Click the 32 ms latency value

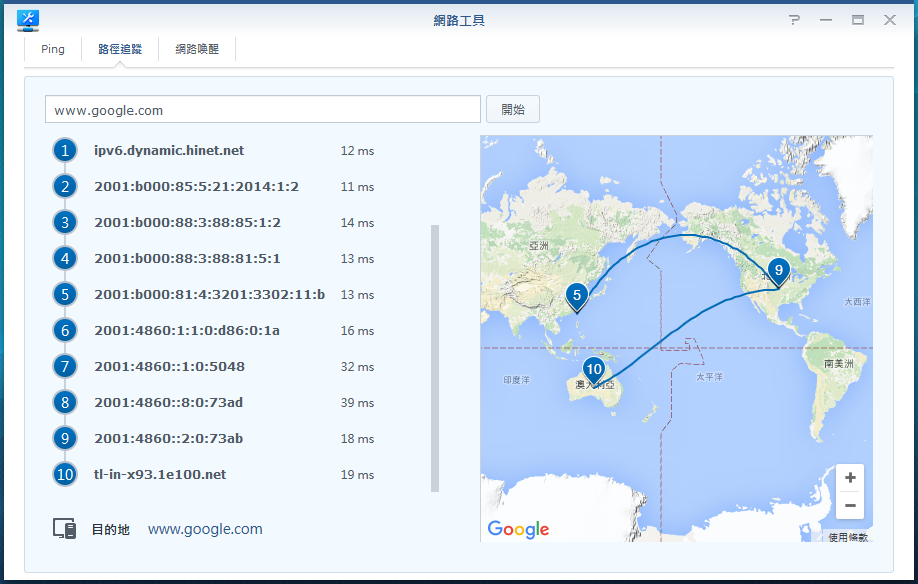(x=357, y=367)
